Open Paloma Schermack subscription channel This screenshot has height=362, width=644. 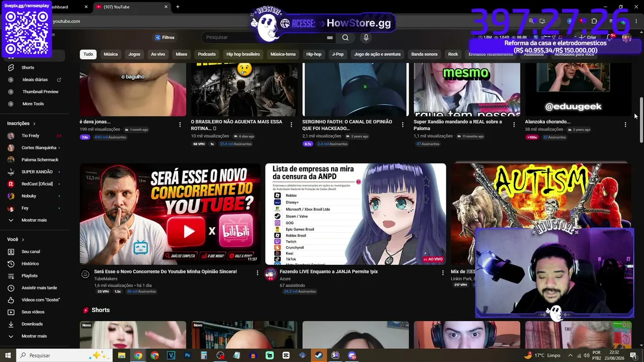(x=40, y=160)
